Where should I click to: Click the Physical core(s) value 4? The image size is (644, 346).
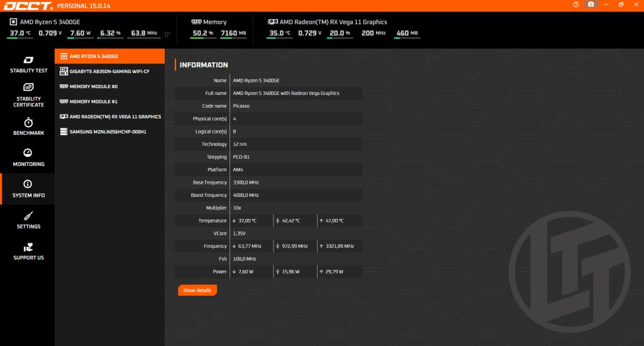[x=235, y=119]
